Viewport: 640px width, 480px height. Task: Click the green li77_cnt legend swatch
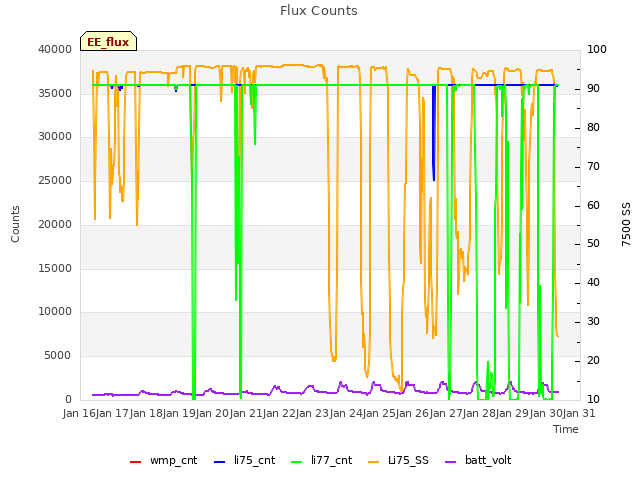tap(297, 462)
